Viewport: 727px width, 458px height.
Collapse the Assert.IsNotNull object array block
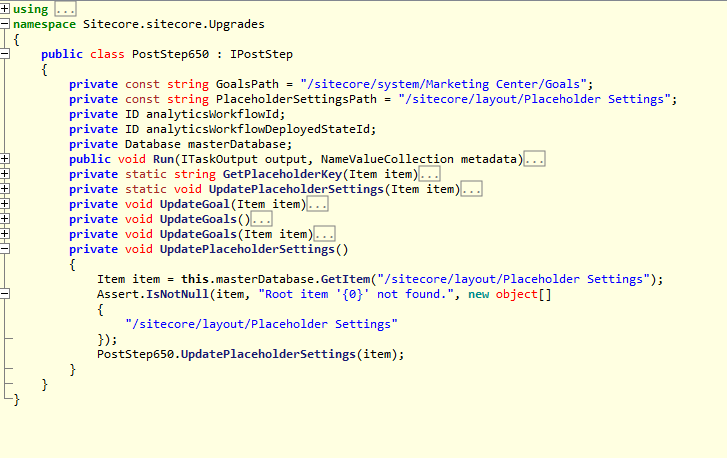coord(5,294)
